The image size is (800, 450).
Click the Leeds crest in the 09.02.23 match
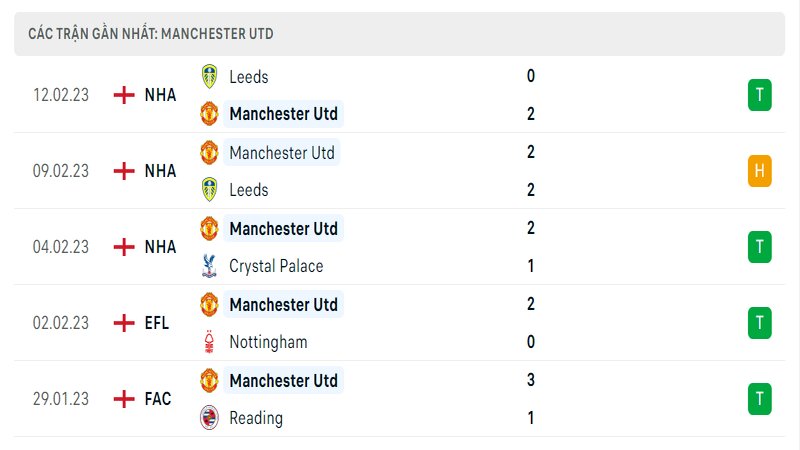(209, 189)
